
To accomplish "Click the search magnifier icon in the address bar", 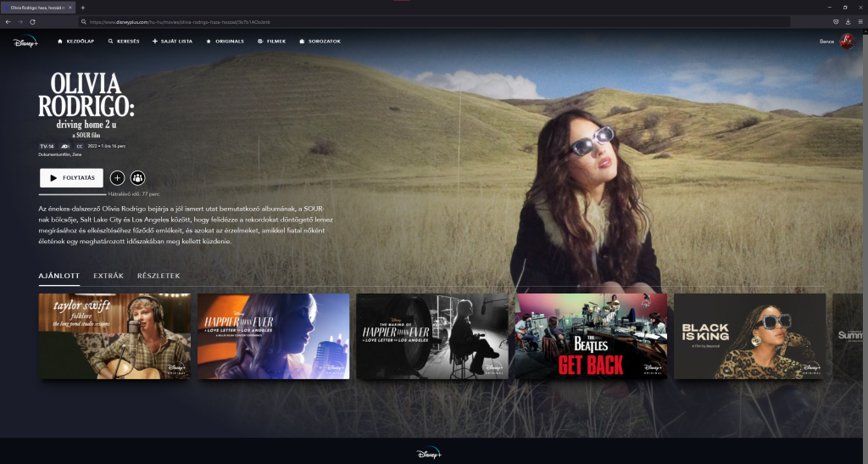I will point(84,22).
